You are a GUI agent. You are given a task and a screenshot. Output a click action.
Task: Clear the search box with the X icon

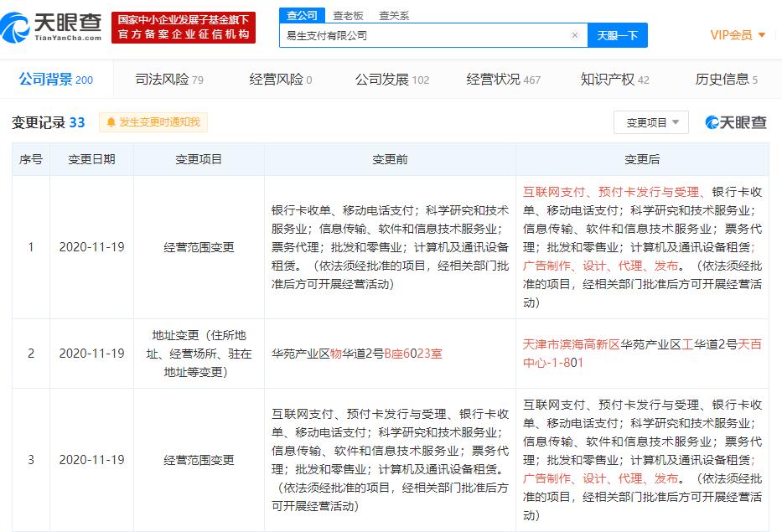(x=574, y=35)
